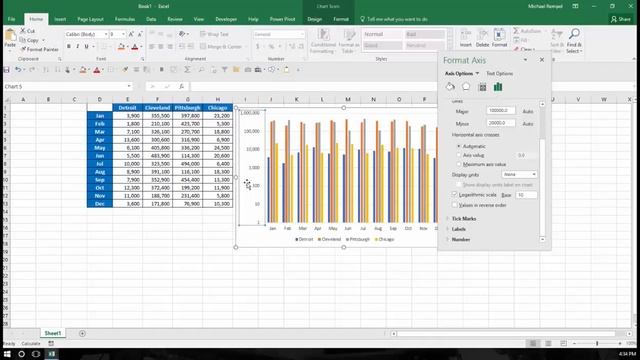The height and width of the screenshot is (360, 640).
Task: Open Find & Select magnifier
Action: pos(574,41)
